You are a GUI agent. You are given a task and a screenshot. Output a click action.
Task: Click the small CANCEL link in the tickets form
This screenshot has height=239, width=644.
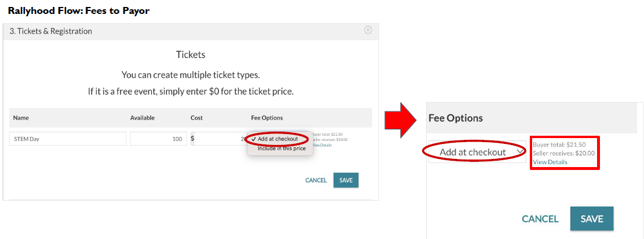tap(316, 180)
